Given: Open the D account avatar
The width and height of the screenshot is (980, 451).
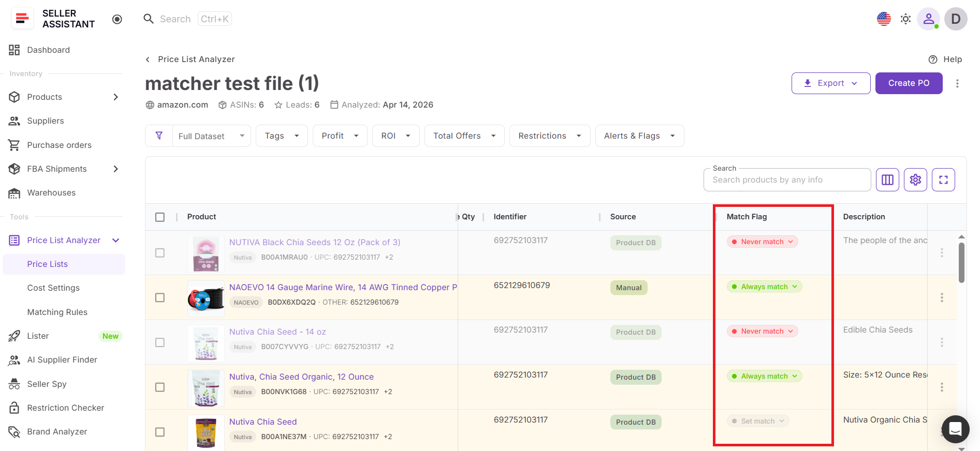Looking at the screenshot, I should tap(956, 19).
